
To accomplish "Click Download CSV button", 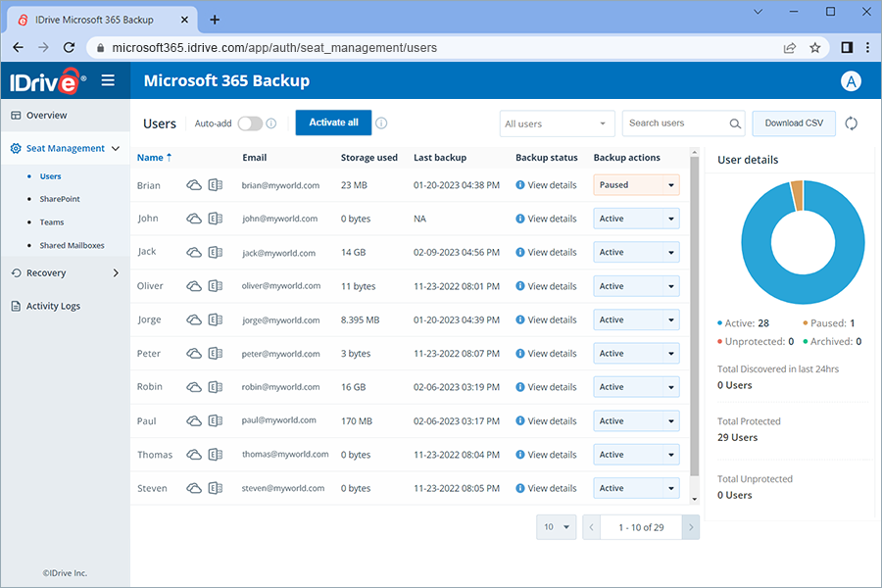I will (x=794, y=123).
